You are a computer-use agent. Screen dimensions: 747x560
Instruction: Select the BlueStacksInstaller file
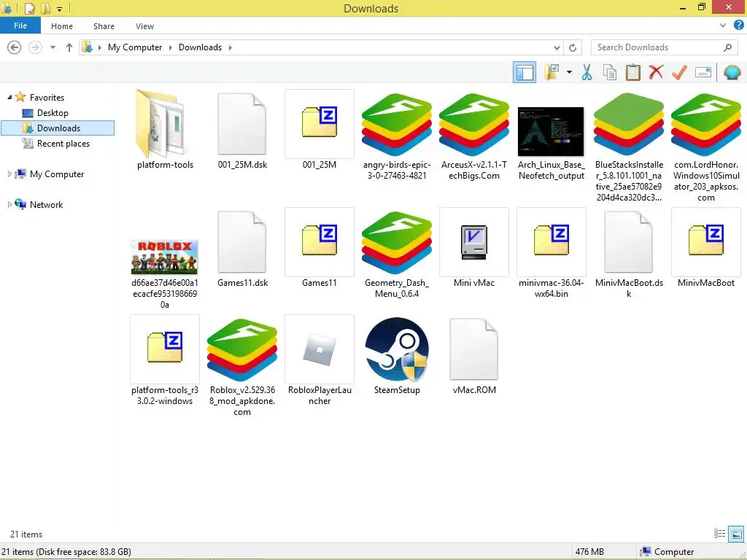coord(629,146)
